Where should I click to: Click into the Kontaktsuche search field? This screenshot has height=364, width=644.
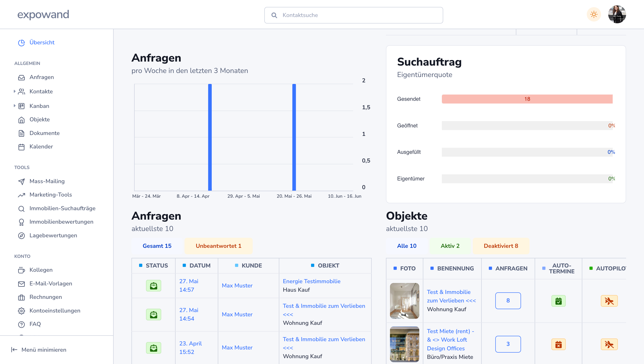pyautogui.click(x=354, y=15)
